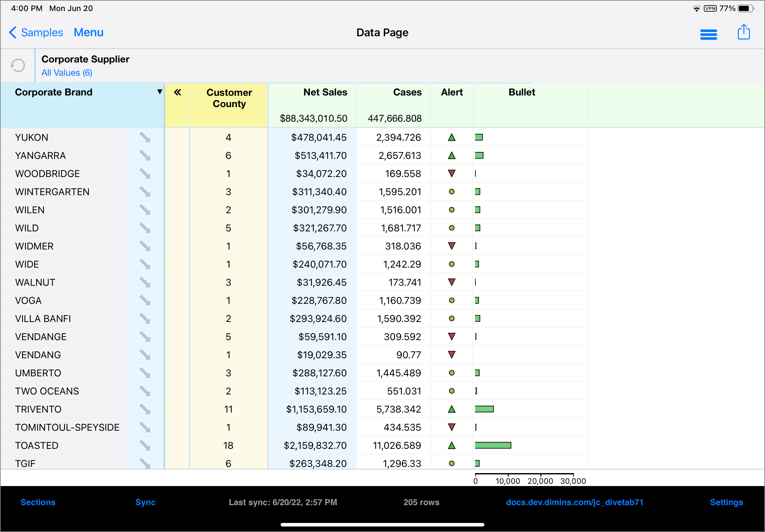This screenshot has width=765, height=532.
Task: Select the TOMINTOUL-SPEYSIDE brand row
Action: (x=67, y=427)
